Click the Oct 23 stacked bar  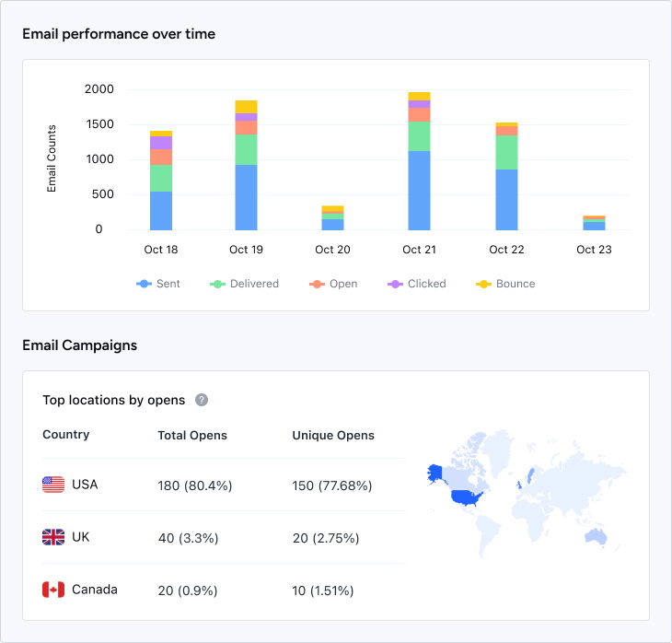click(x=595, y=223)
